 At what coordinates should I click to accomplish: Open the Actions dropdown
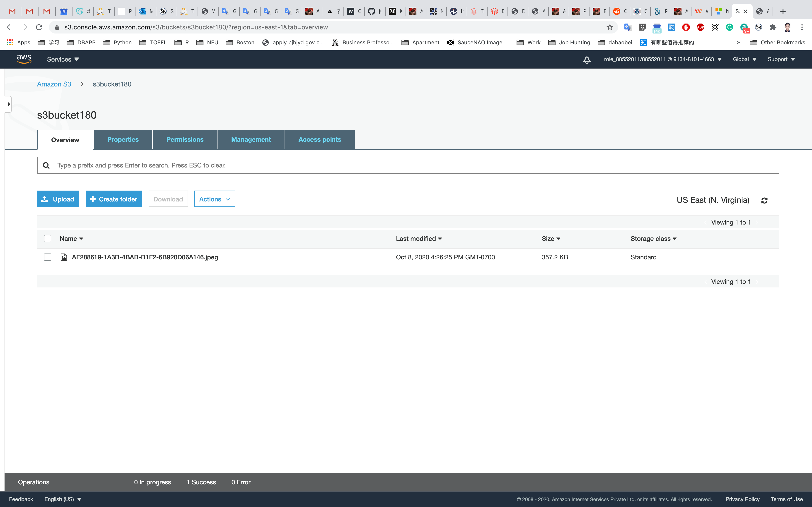pos(214,199)
